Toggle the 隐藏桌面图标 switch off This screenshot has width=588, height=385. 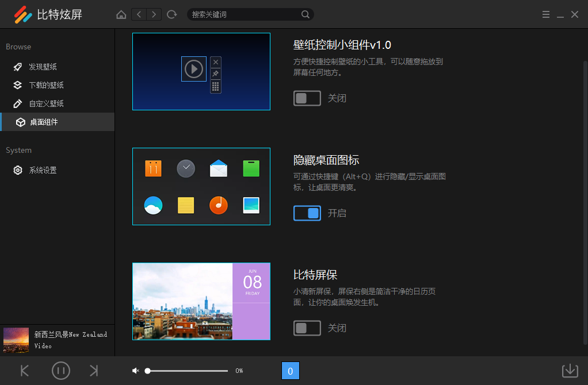(307, 213)
